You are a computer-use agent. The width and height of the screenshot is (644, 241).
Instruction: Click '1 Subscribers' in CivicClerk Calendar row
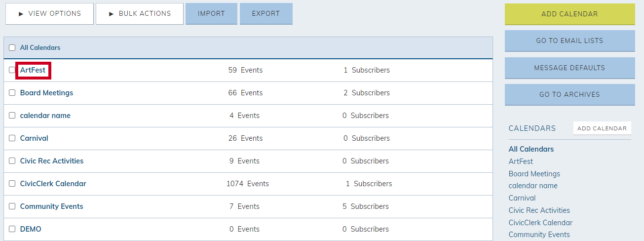coord(369,184)
